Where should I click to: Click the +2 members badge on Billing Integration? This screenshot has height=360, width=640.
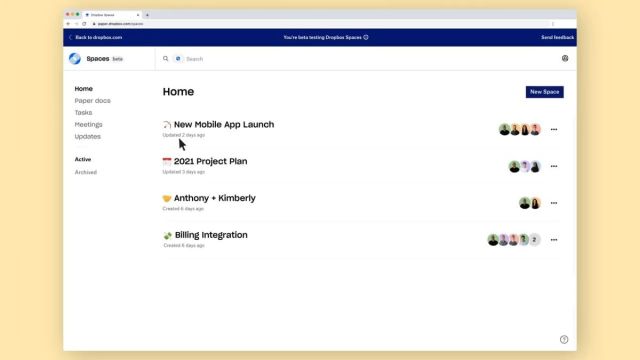point(534,240)
